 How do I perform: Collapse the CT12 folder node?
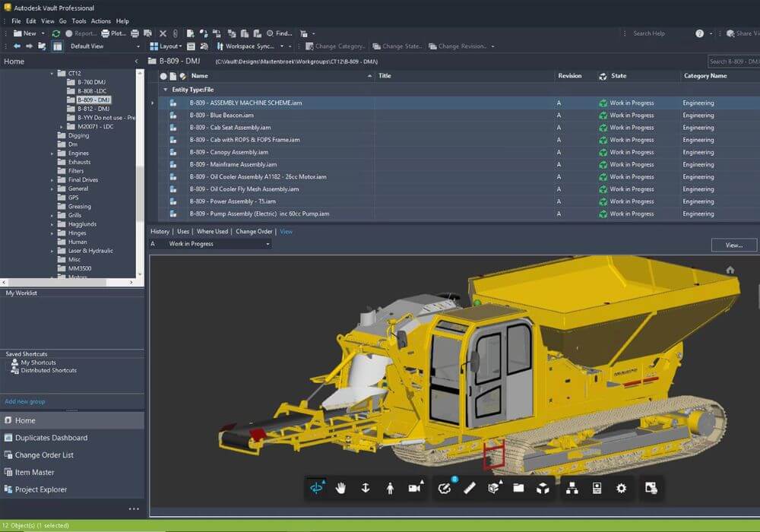tap(52, 74)
